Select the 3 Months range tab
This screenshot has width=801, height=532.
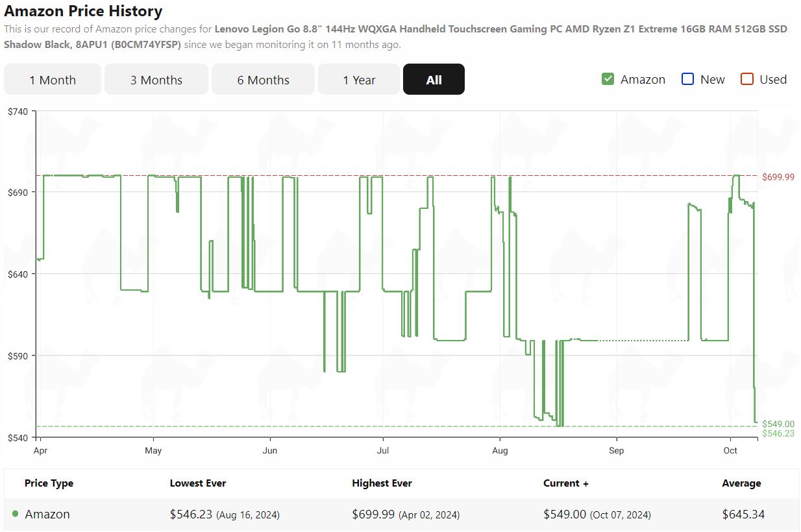[156, 79]
